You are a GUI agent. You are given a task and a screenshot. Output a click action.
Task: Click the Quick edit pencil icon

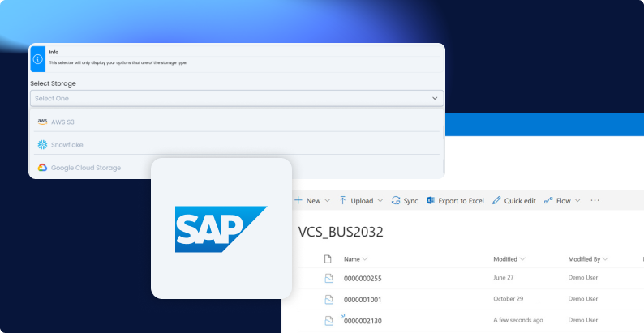click(496, 200)
